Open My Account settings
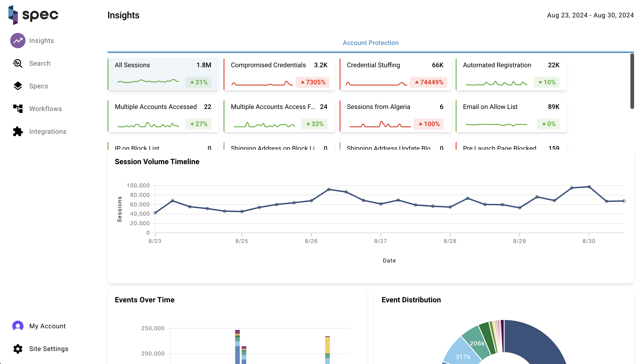The image size is (642, 364). click(x=47, y=326)
